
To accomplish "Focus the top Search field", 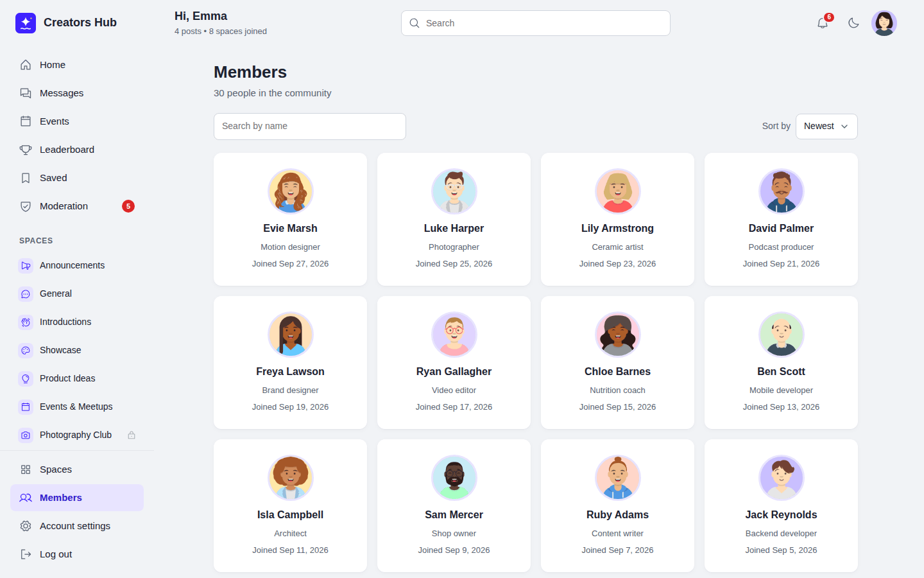I will (536, 23).
